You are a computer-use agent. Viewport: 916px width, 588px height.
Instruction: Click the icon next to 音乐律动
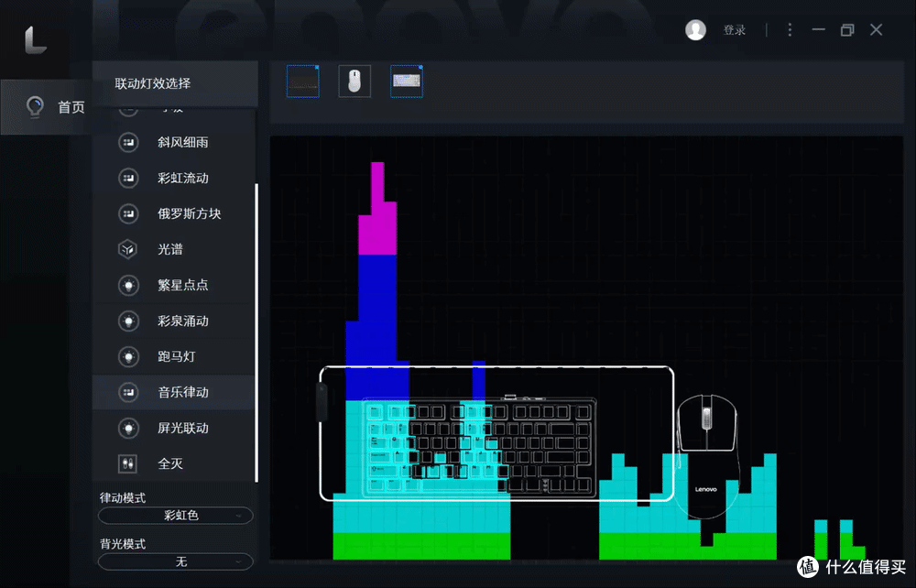click(x=128, y=392)
